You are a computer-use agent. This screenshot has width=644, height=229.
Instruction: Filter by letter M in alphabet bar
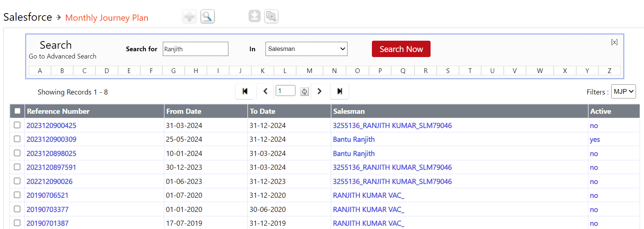pos(310,71)
